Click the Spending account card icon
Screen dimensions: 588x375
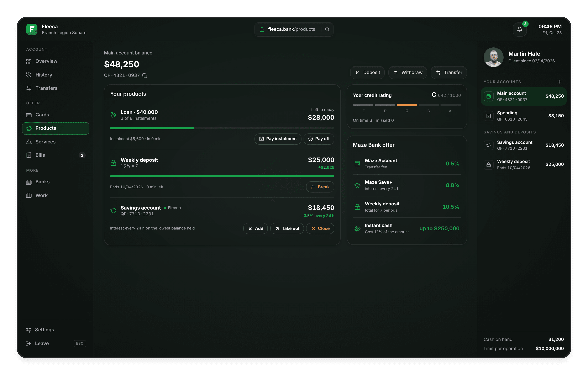click(489, 116)
